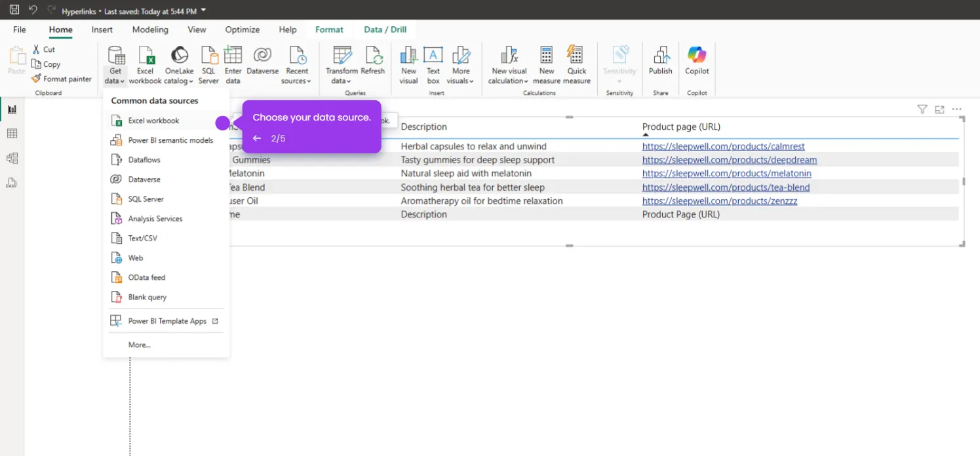The image size is (980, 456).
Task: Go back using the tooltip arrow
Action: [x=257, y=138]
